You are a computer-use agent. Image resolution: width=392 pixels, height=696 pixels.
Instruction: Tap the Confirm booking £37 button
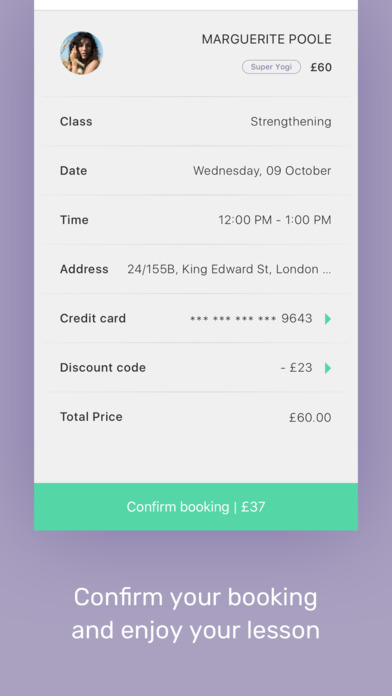196,507
